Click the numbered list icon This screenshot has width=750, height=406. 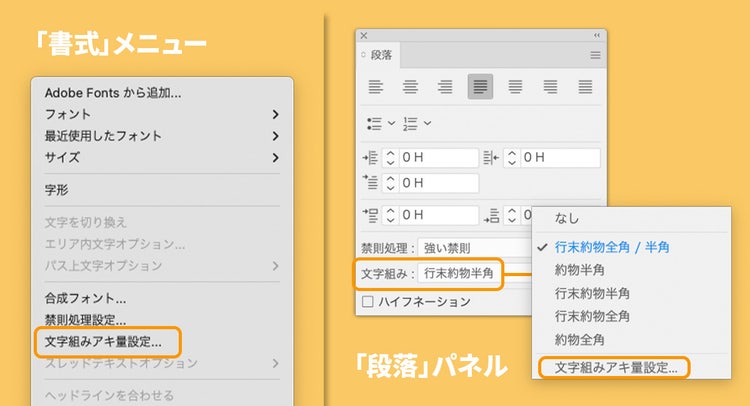pos(410,124)
